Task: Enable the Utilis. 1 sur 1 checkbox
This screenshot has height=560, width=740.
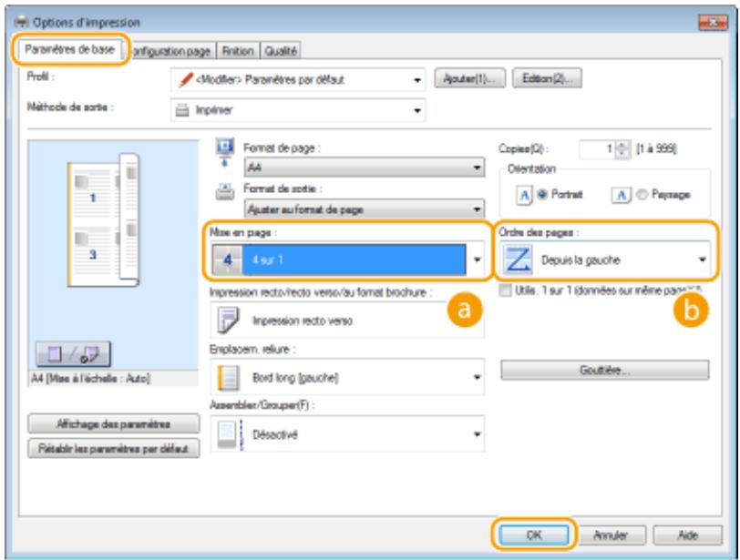Action: [x=505, y=290]
